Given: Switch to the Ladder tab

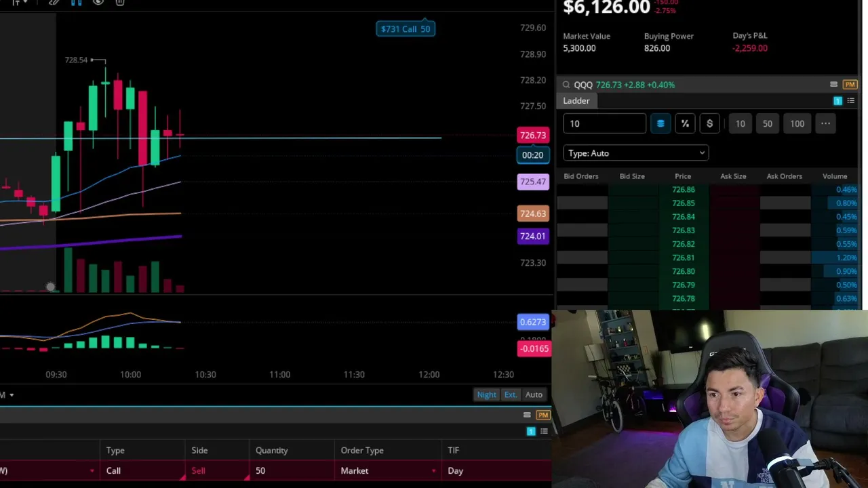Looking at the screenshot, I should click(576, 101).
